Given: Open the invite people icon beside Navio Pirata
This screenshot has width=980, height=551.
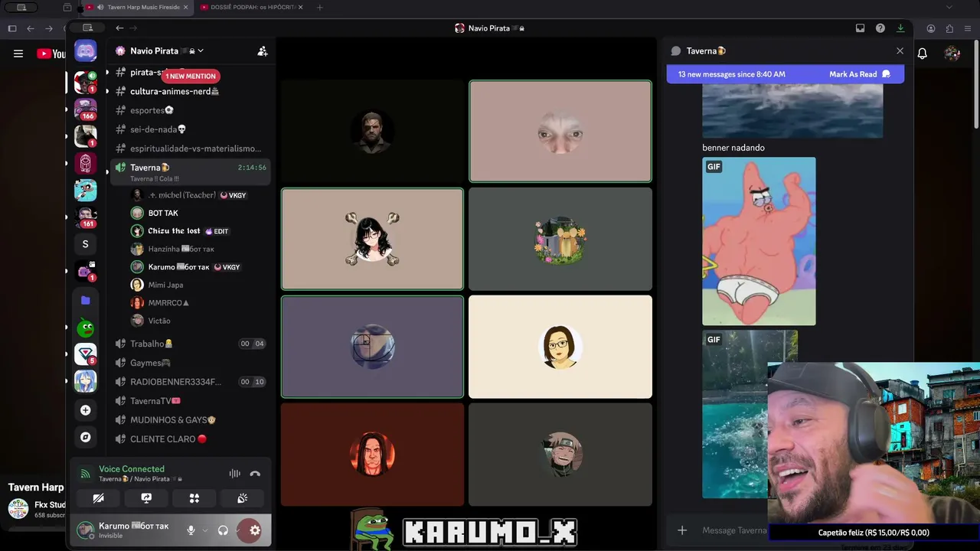Looking at the screenshot, I should tap(263, 51).
